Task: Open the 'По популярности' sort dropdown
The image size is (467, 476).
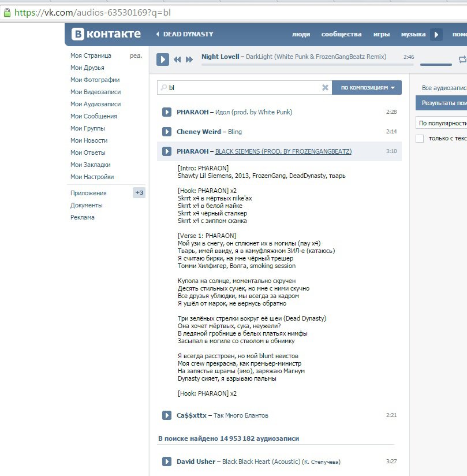Action: pos(441,123)
